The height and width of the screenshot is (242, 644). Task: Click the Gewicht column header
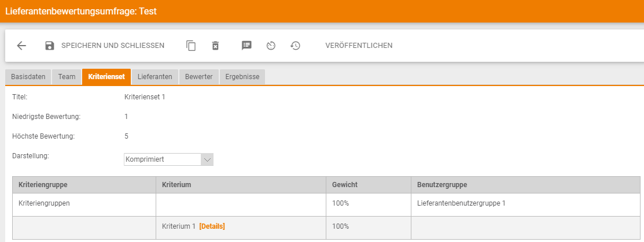coord(344,185)
